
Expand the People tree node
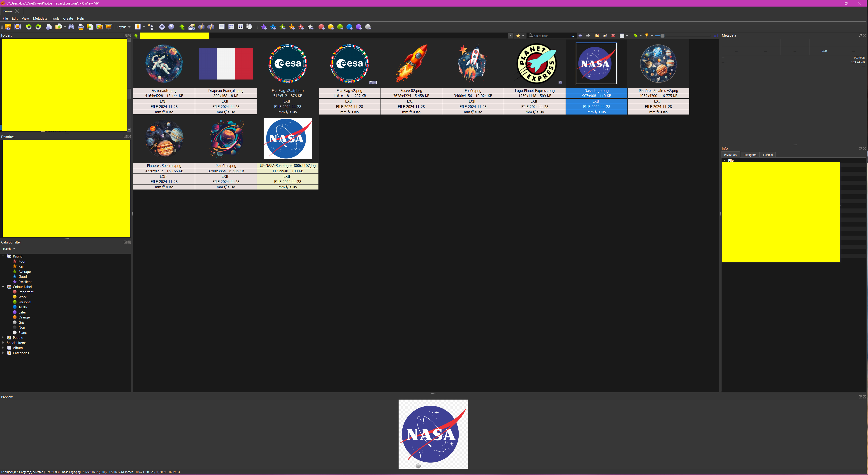point(3,337)
